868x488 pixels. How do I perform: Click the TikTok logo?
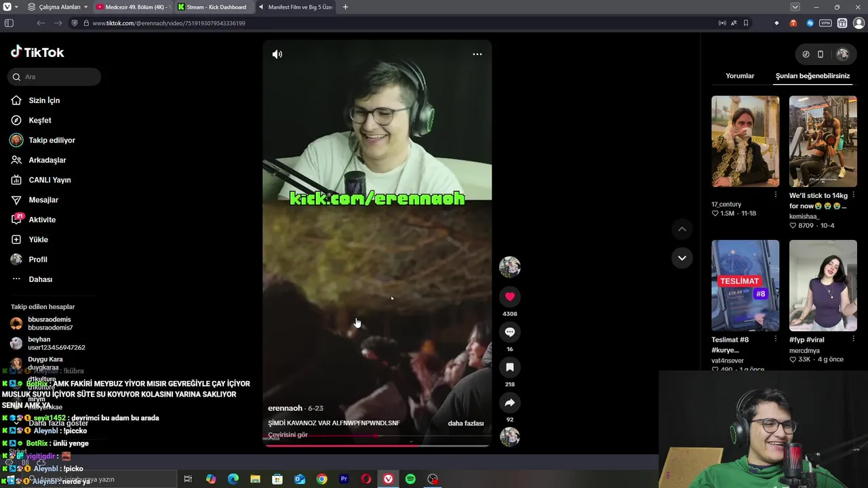point(37,52)
